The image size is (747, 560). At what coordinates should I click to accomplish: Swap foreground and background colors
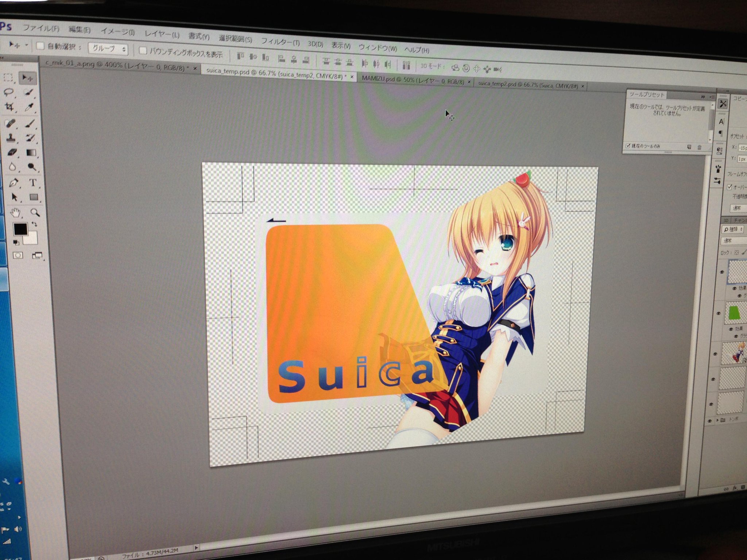pos(34,224)
